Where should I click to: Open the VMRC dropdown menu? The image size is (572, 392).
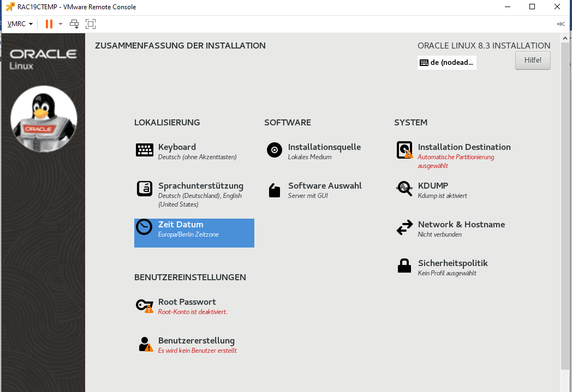20,24
